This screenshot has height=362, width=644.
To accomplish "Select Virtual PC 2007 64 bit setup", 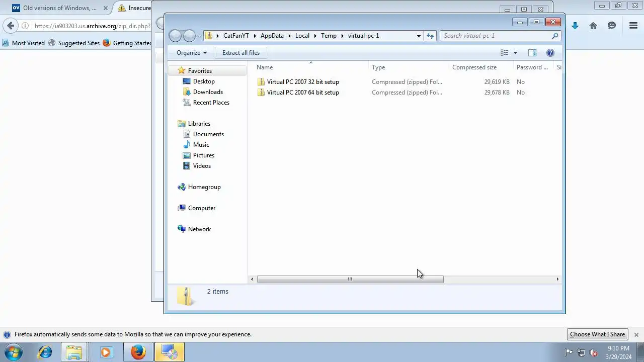I will pos(303,93).
